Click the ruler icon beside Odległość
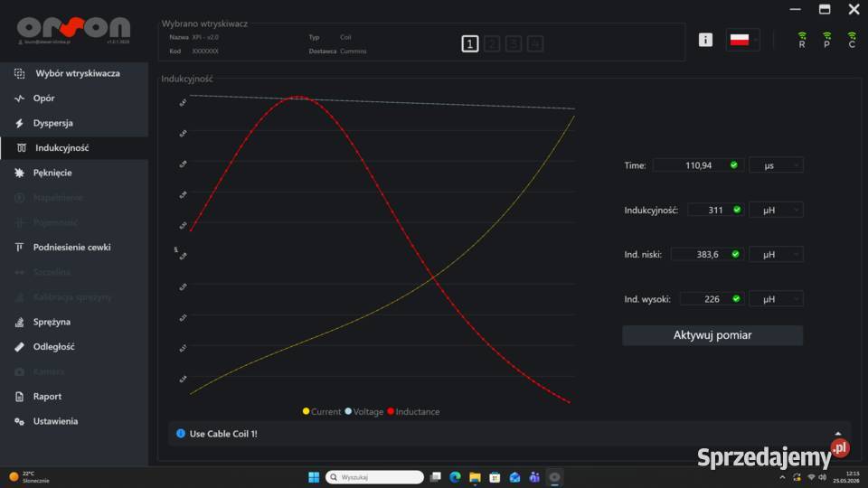This screenshot has width=868, height=488. click(x=19, y=346)
